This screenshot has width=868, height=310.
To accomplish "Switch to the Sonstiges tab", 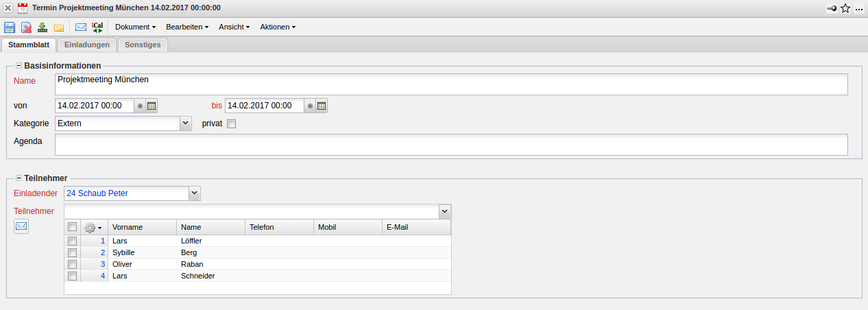I will pyautogui.click(x=143, y=45).
